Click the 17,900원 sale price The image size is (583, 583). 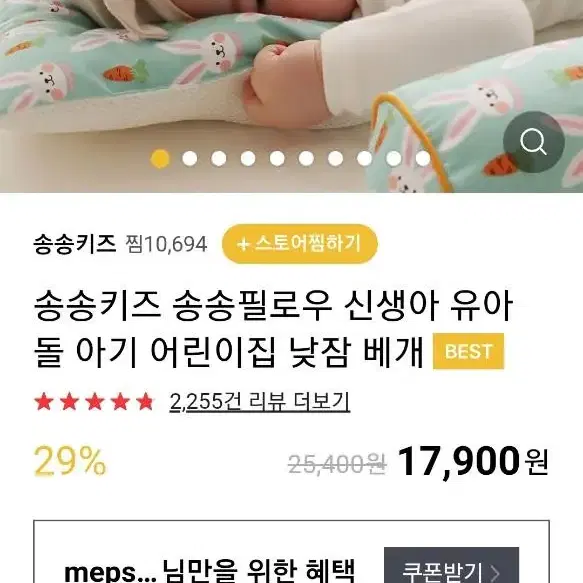tap(473, 461)
